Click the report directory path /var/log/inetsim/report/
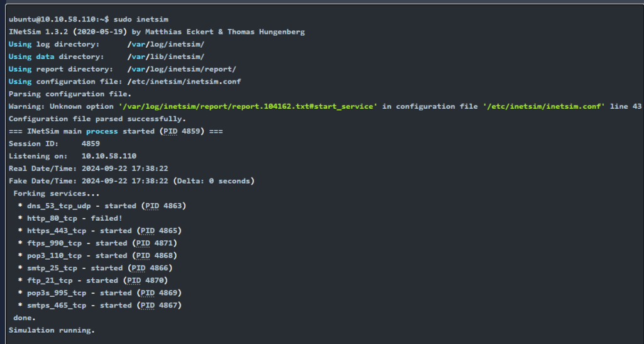 [x=182, y=69]
